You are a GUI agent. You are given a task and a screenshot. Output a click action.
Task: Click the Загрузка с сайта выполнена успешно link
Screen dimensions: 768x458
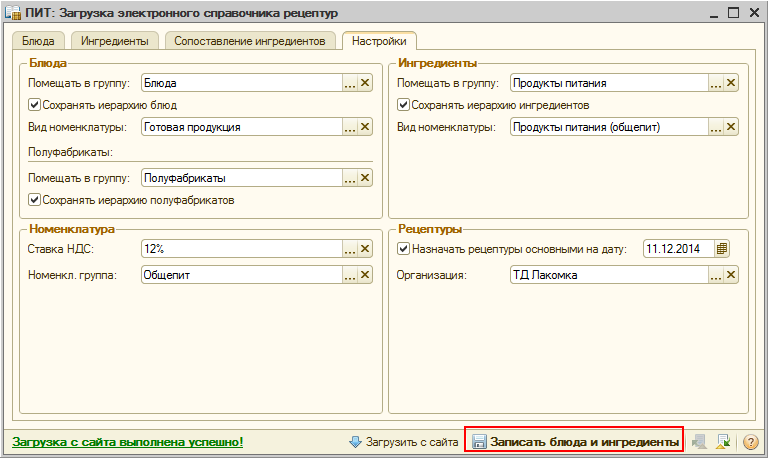[127, 441]
